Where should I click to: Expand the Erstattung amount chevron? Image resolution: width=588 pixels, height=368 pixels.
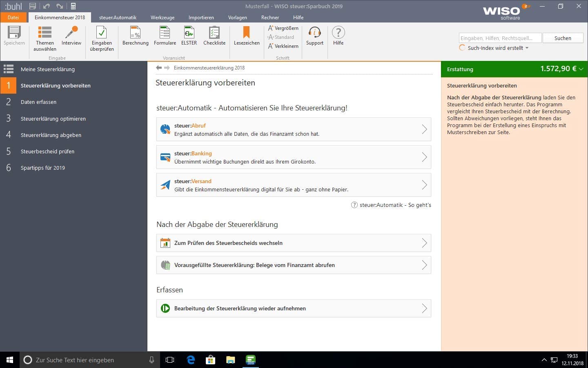pyautogui.click(x=581, y=69)
